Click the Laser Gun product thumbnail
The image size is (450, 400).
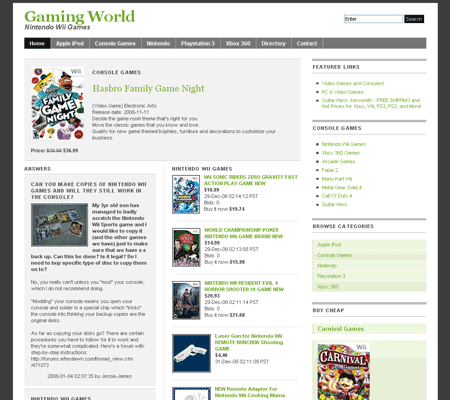pyautogui.click(x=191, y=353)
